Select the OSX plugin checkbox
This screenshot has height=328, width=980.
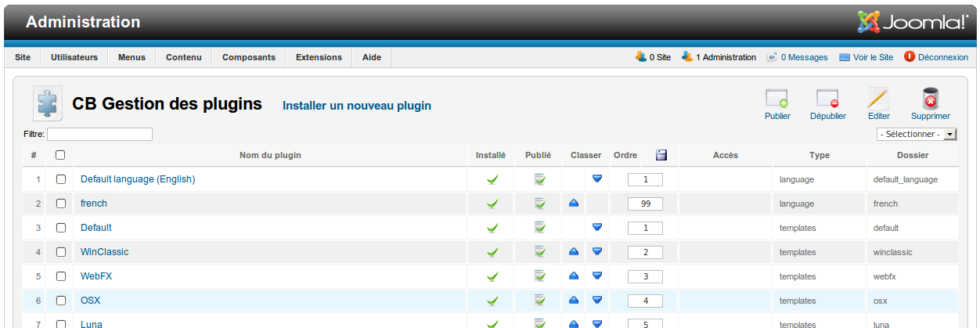click(x=61, y=301)
